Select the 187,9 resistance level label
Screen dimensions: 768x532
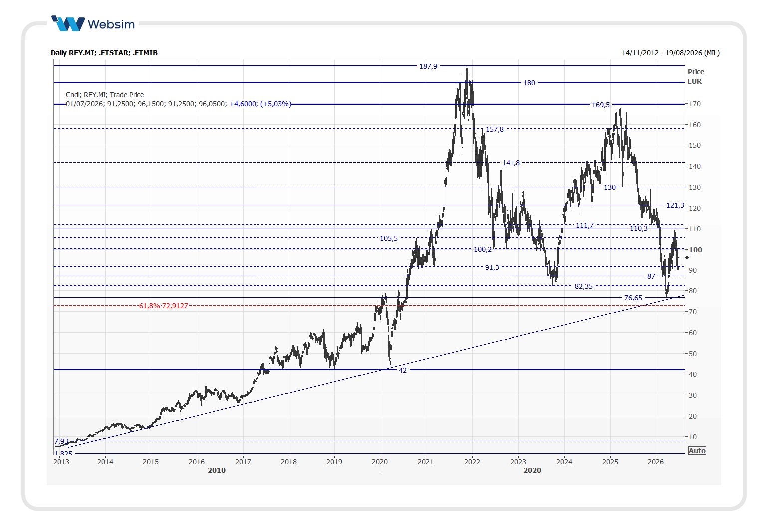pos(428,66)
